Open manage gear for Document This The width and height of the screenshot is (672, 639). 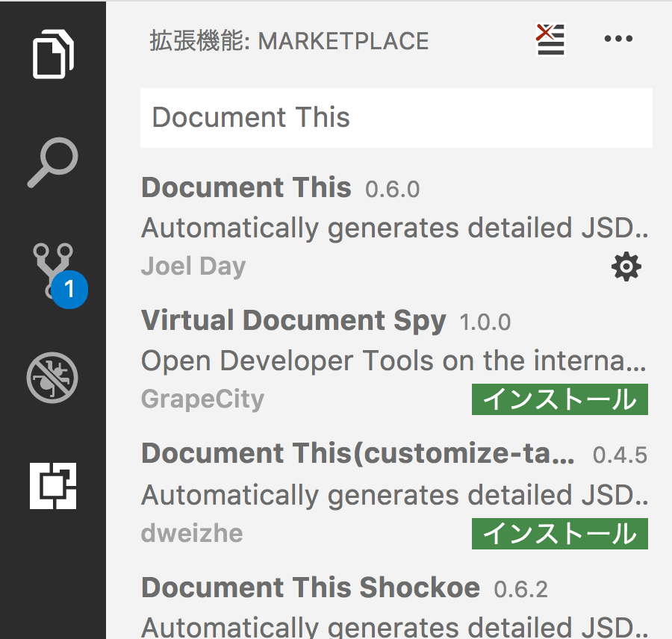click(626, 266)
